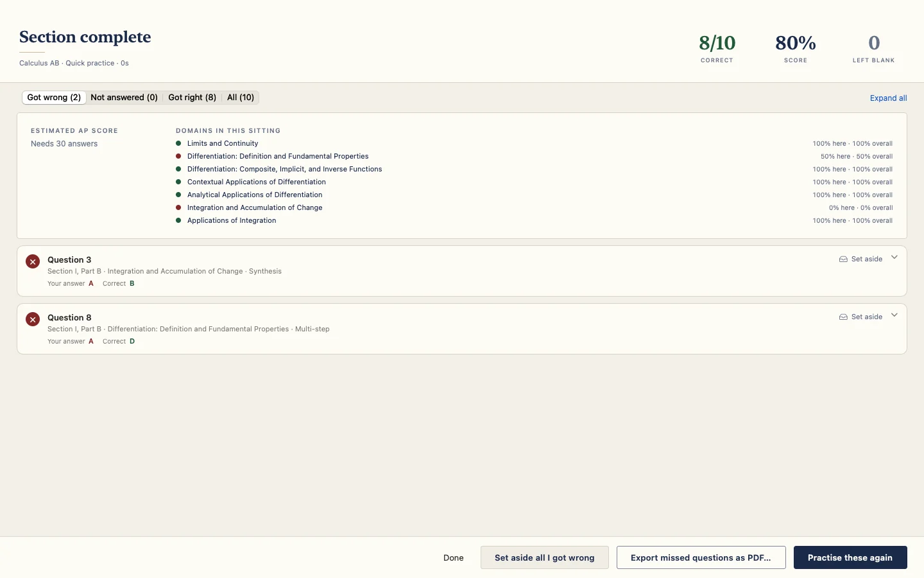Show the All (10) tab

pos(241,98)
